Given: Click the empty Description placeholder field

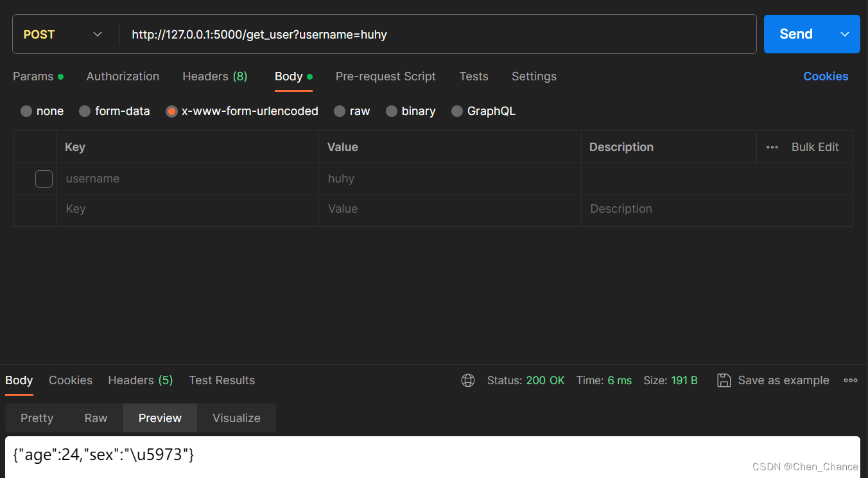Looking at the screenshot, I should click(717, 210).
